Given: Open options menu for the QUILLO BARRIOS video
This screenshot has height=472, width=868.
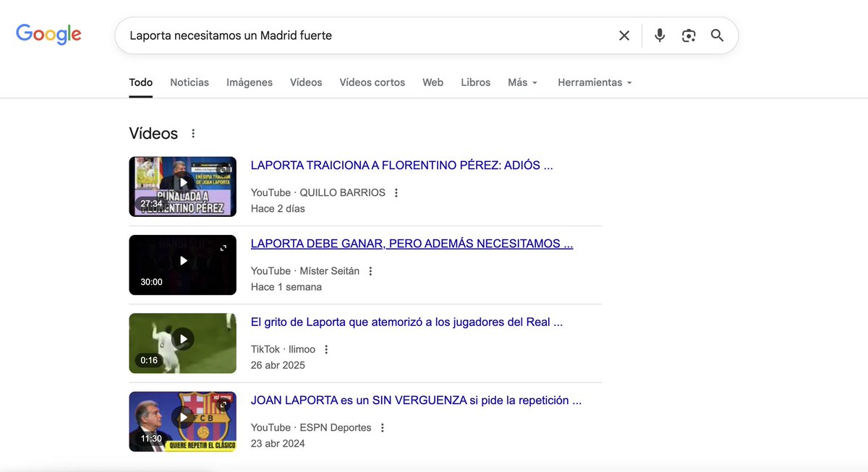Looking at the screenshot, I should pyautogui.click(x=396, y=192).
